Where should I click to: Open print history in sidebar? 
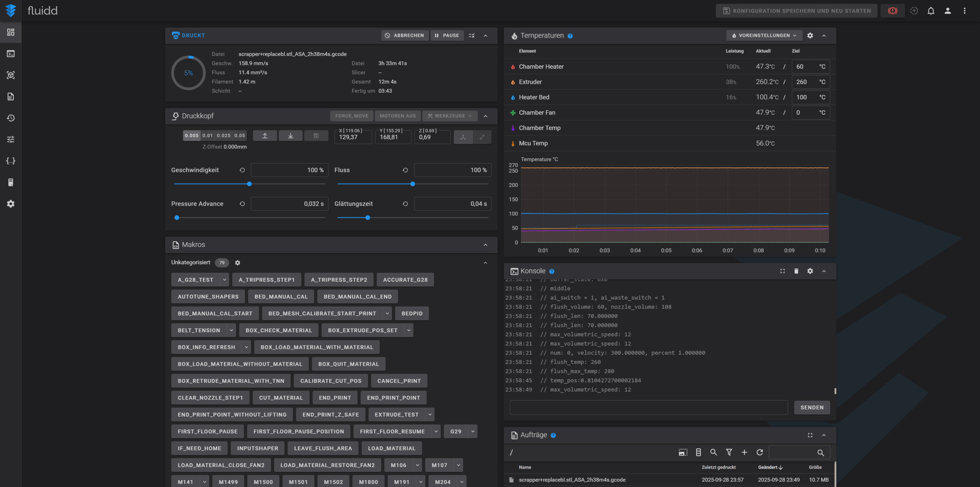coord(11,118)
